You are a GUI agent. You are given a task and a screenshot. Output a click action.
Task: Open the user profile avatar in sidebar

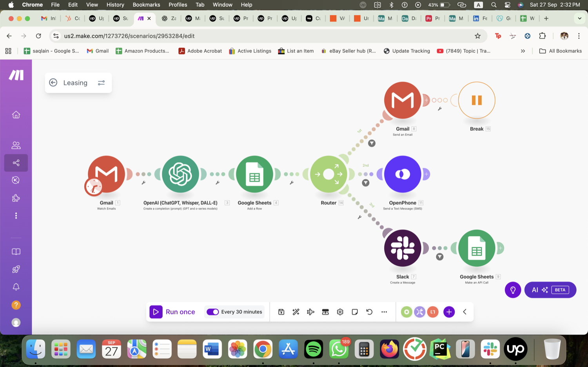pyautogui.click(x=16, y=322)
